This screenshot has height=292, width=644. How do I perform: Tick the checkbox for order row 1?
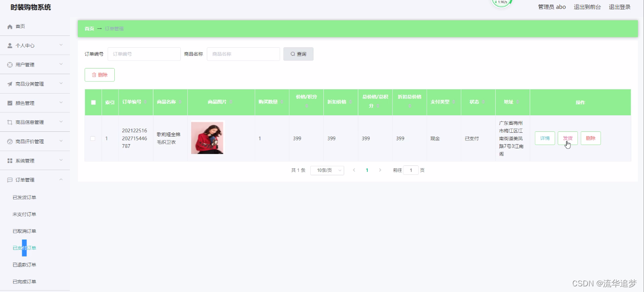pyautogui.click(x=93, y=138)
